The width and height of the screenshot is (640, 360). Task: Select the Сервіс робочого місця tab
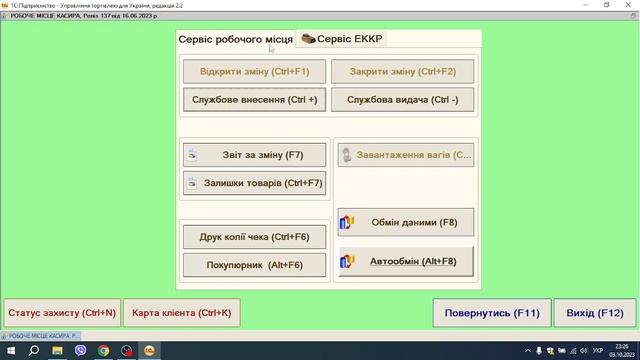coord(236,39)
